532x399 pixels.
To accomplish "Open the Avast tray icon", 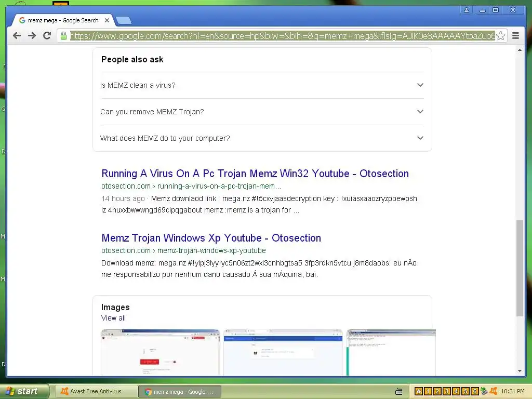I will 494,391.
